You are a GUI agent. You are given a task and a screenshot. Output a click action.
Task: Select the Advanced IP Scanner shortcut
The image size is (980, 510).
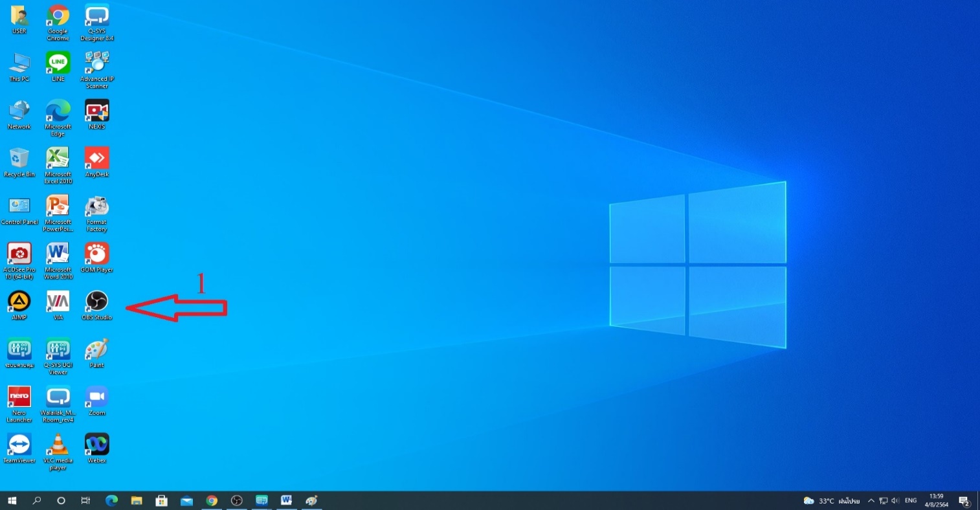coord(97,71)
